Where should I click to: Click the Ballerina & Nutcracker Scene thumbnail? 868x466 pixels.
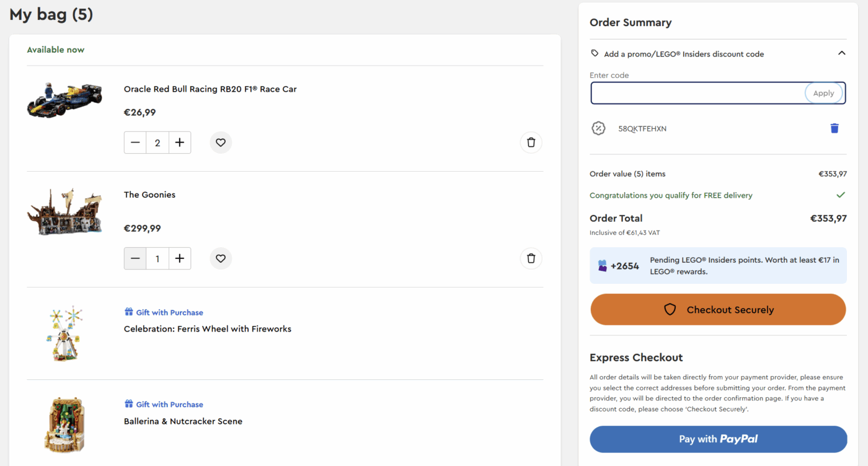pyautogui.click(x=64, y=425)
